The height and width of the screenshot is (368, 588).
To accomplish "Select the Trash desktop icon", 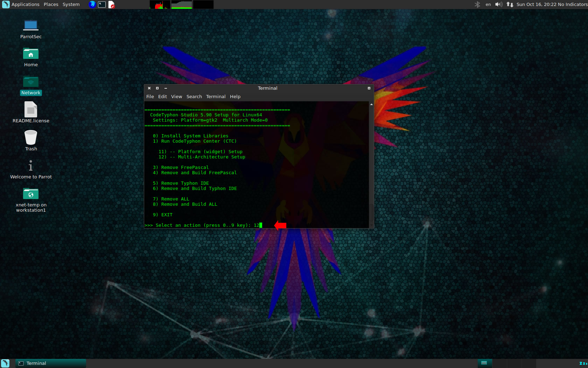I will (x=31, y=140).
